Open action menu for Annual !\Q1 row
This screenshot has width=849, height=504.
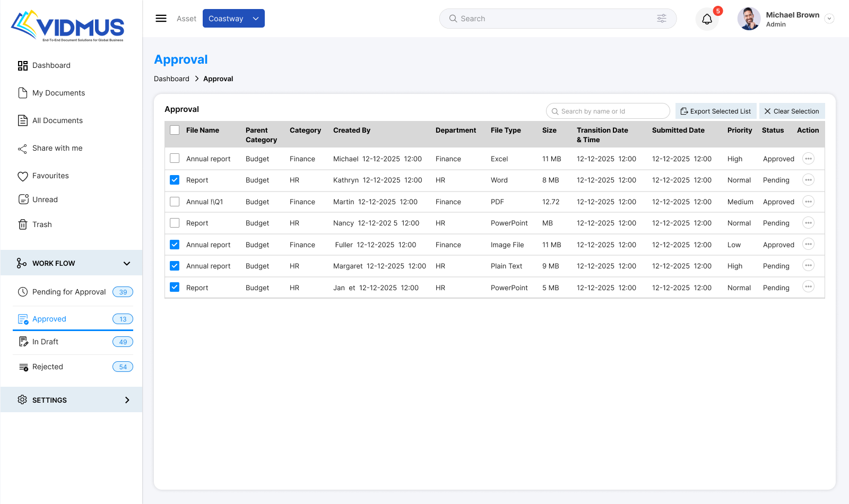coord(808,202)
